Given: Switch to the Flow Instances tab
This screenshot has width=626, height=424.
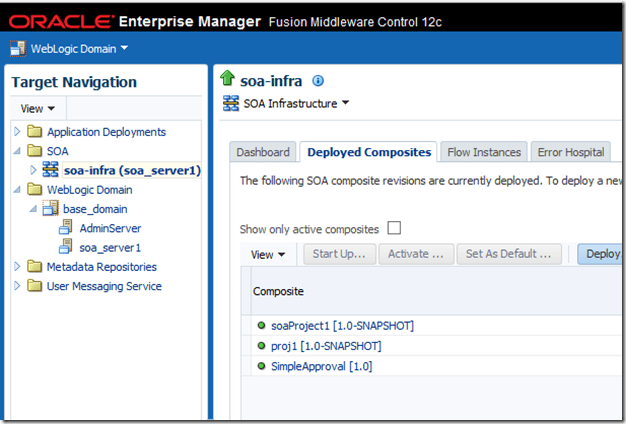Looking at the screenshot, I should click(x=484, y=152).
